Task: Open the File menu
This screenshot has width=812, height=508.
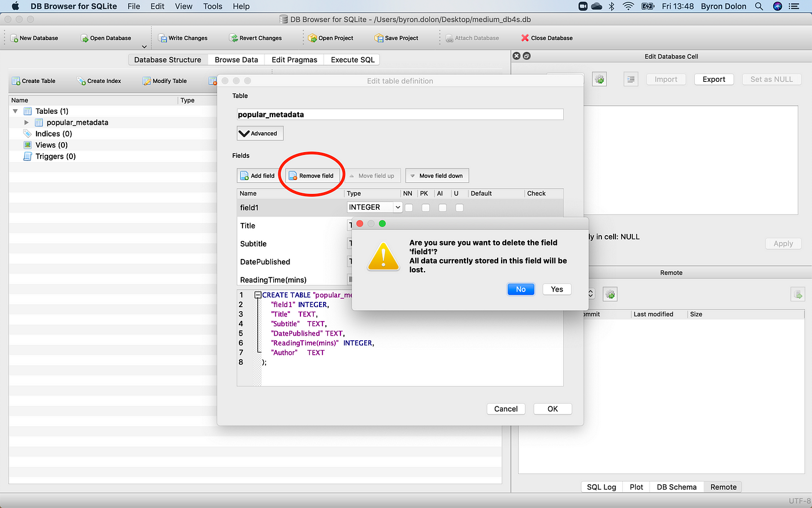Action: pyautogui.click(x=134, y=6)
